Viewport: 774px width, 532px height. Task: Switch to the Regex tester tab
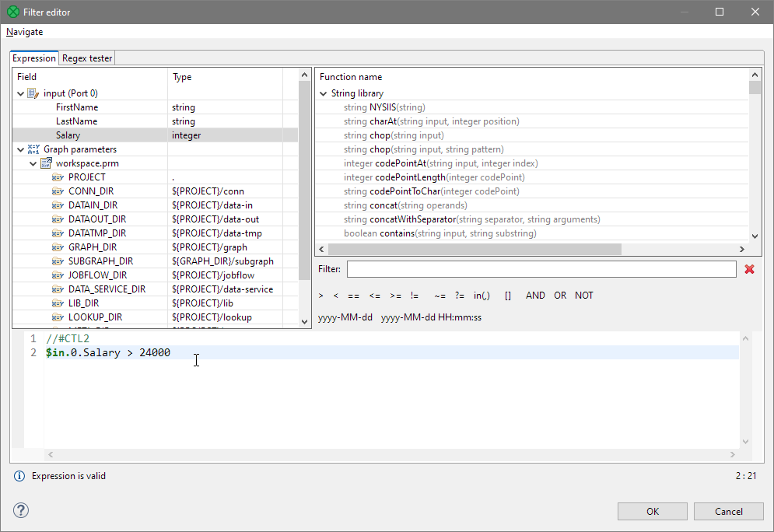point(87,58)
